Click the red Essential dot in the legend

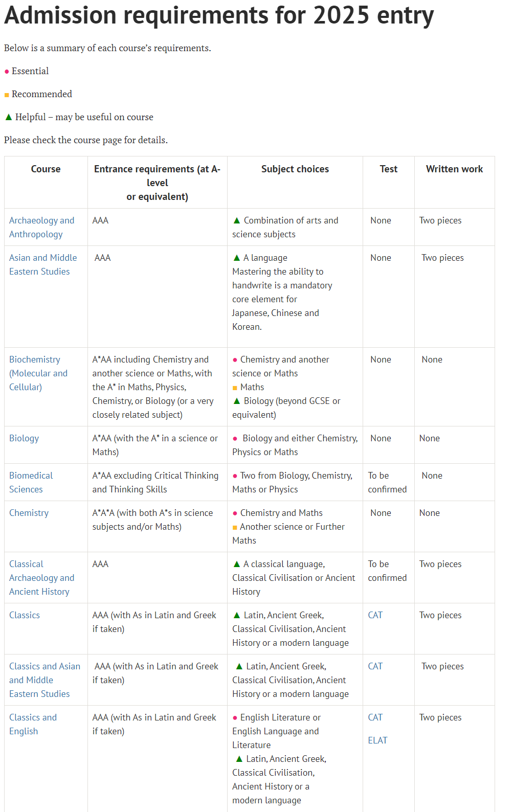click(7, 72)
